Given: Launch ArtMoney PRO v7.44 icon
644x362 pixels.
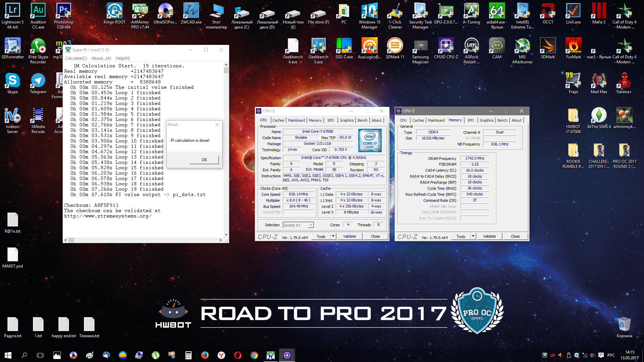Looking at the screenshot, I should 140,15.
